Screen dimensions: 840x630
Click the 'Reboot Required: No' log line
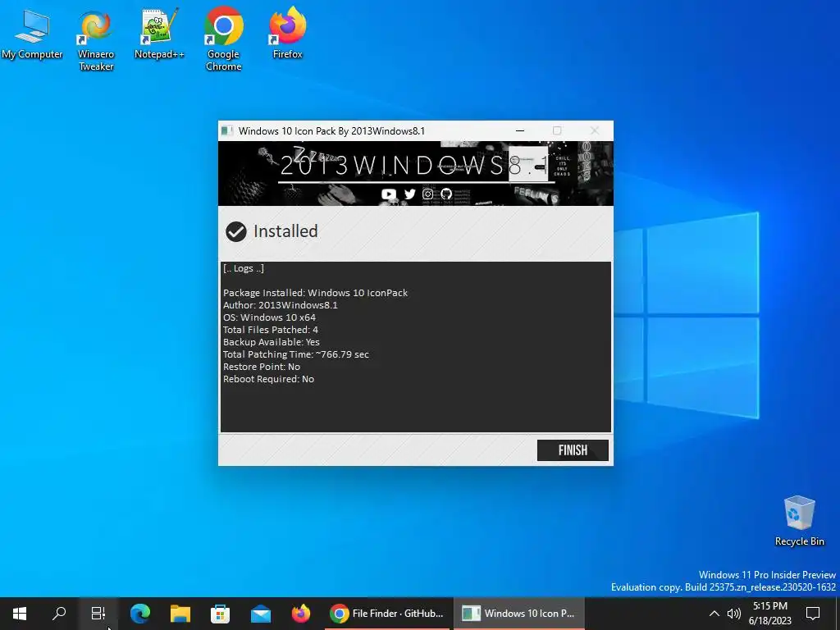coord(268,379)
